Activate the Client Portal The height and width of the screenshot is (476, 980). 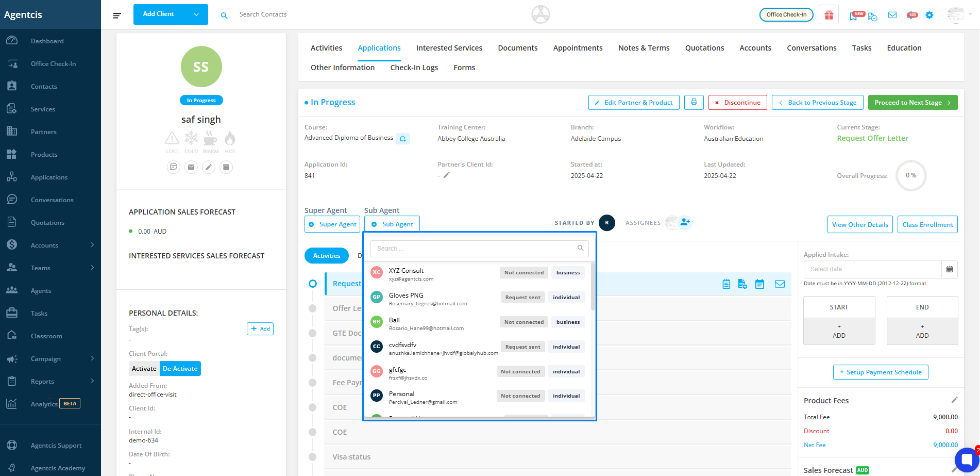[144, 369]
